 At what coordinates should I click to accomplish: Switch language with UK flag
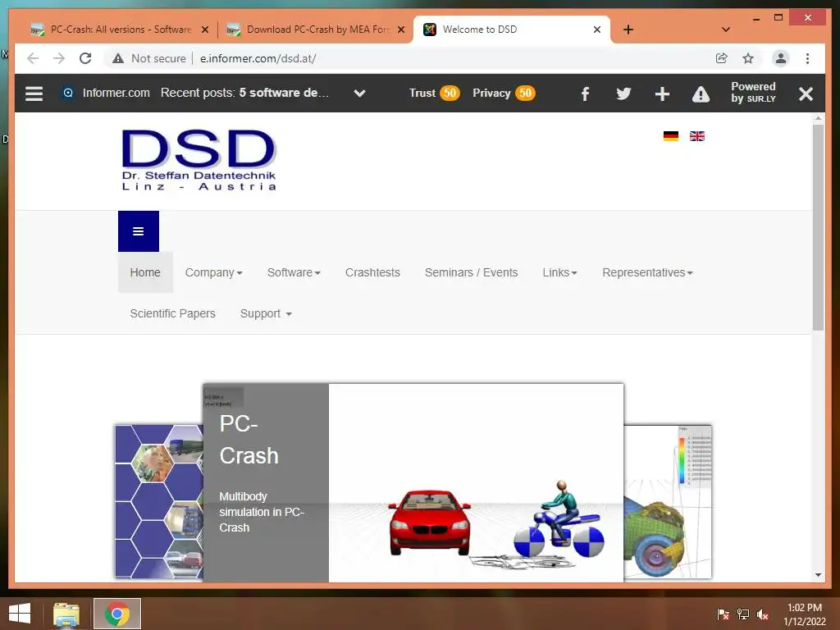(697, 136)
